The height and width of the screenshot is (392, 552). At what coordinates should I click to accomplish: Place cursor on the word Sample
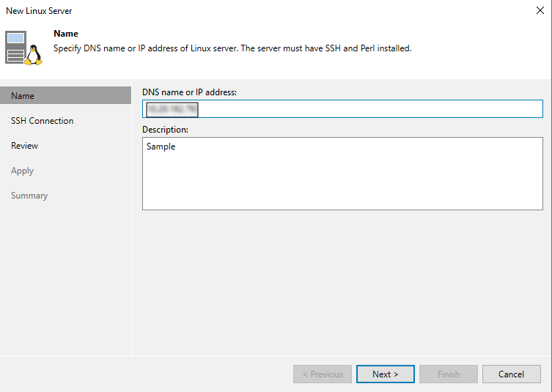[161, 147]
